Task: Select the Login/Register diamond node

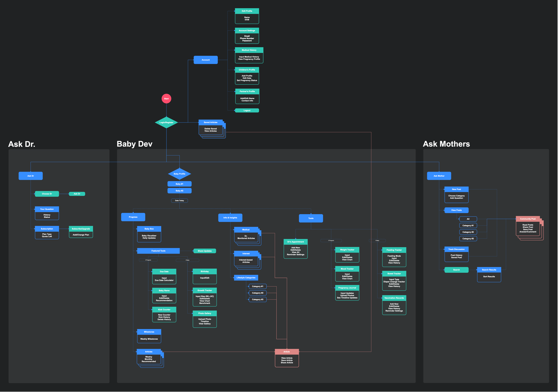Action: 166,122
